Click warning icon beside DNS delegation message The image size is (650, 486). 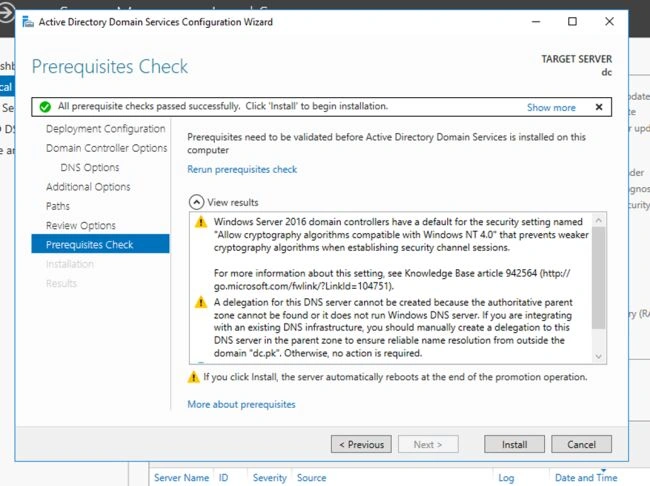[201, 302]
